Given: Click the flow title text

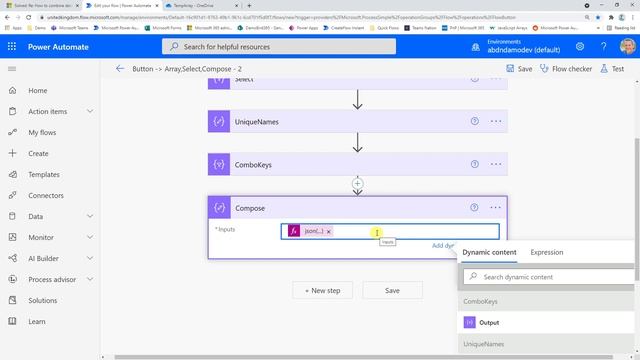Looking at the screenshot, I should 187,69.
